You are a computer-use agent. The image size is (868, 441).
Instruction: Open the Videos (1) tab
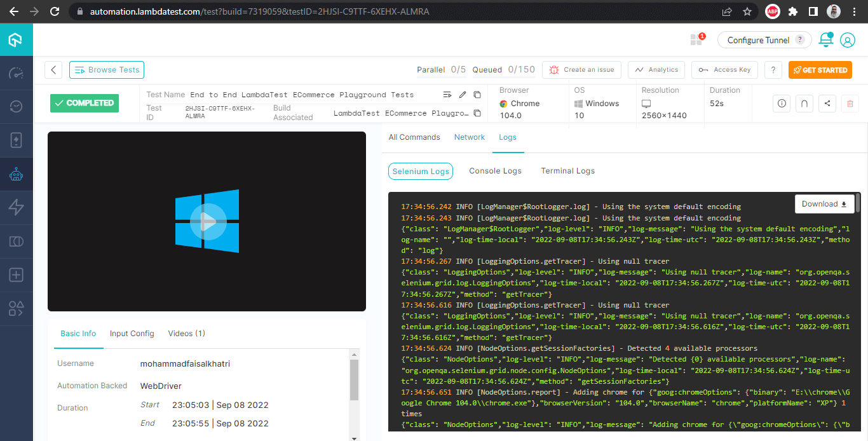click(186, 333)
